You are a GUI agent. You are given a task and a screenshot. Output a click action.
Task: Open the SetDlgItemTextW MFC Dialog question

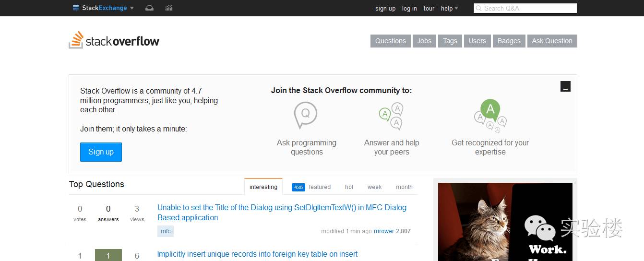pos(282,213)
